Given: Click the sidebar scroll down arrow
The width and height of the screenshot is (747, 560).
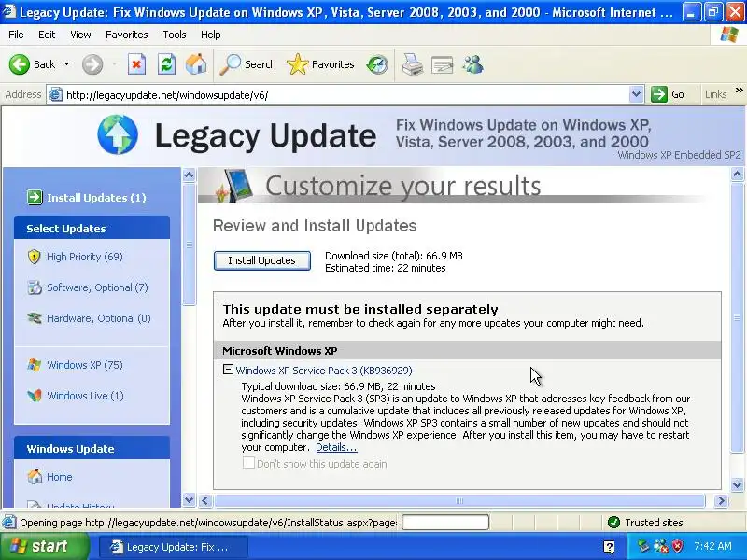Looking at the screenshot, I should pos(190,500).
